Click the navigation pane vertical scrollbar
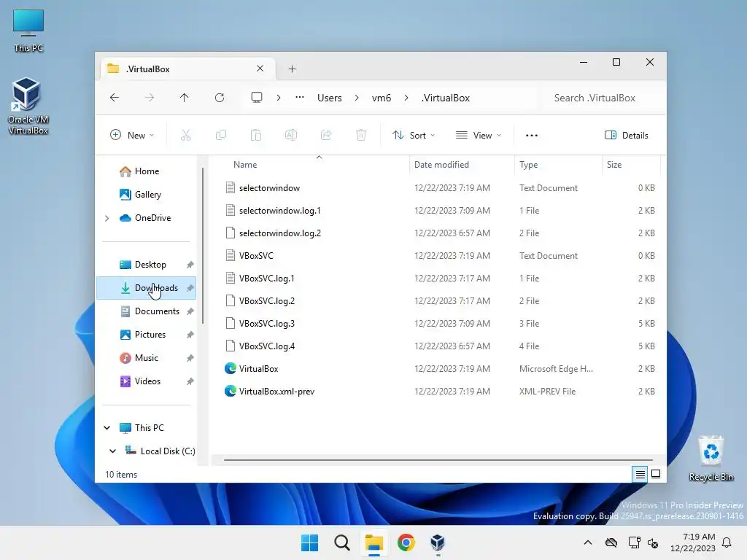The height and width of the screenshot is (560, 747). (203, 245)
